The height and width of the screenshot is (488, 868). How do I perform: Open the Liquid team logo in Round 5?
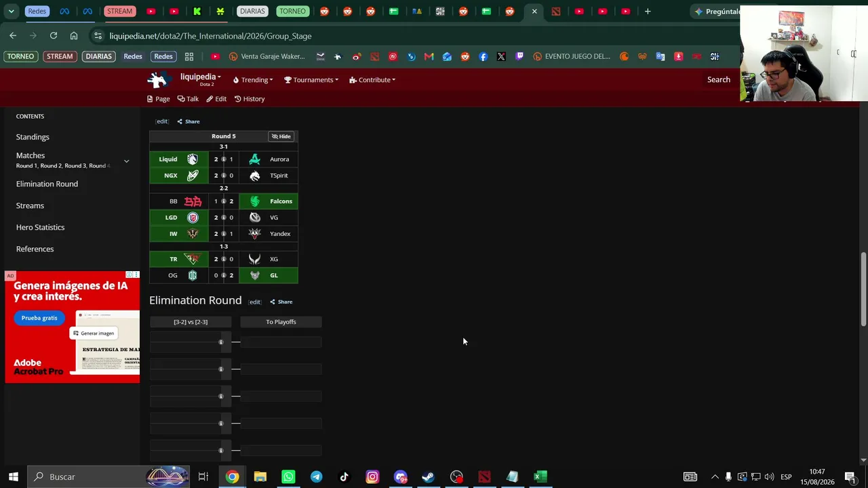193,159
